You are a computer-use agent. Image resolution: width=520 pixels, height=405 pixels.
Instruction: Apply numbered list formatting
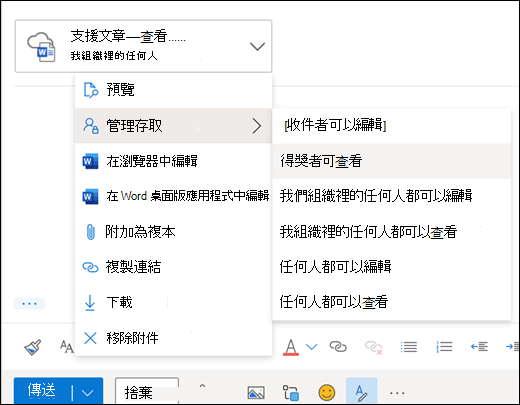[x=444, y=347]
